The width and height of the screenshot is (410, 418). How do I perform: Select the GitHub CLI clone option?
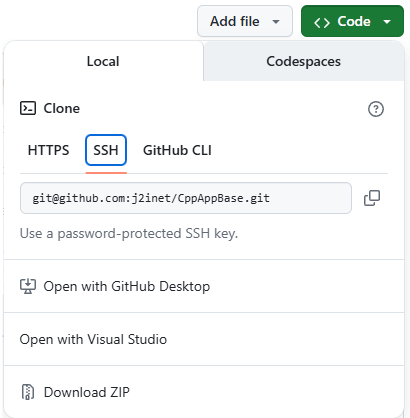tap(177, 150)
